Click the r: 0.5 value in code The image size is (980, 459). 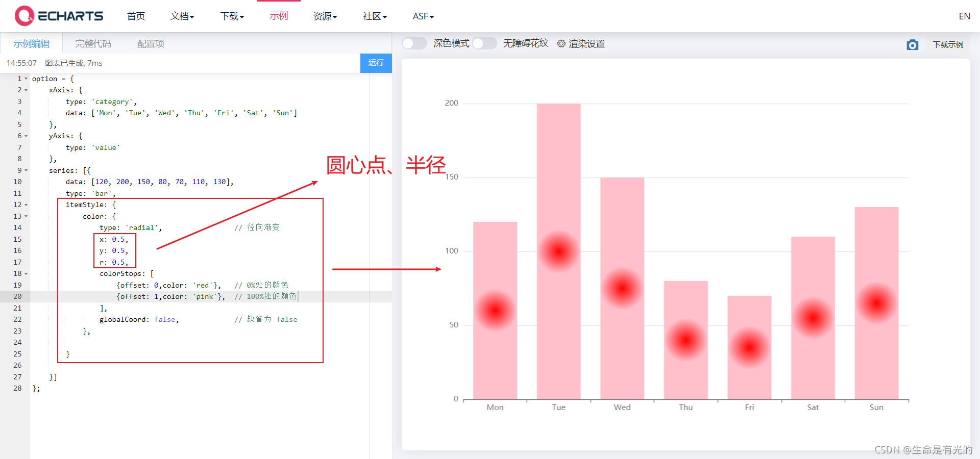pos(118,263)
